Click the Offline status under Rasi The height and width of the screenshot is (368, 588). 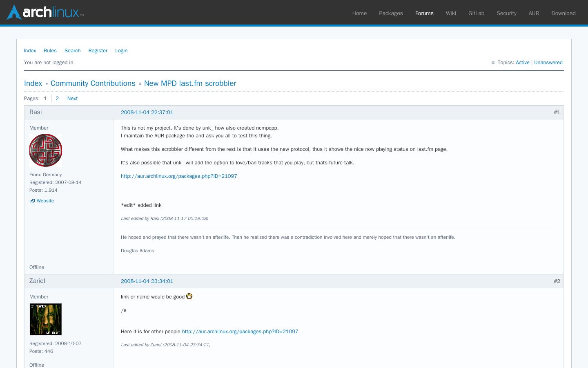pyautogui.click(x=37, y=267)
